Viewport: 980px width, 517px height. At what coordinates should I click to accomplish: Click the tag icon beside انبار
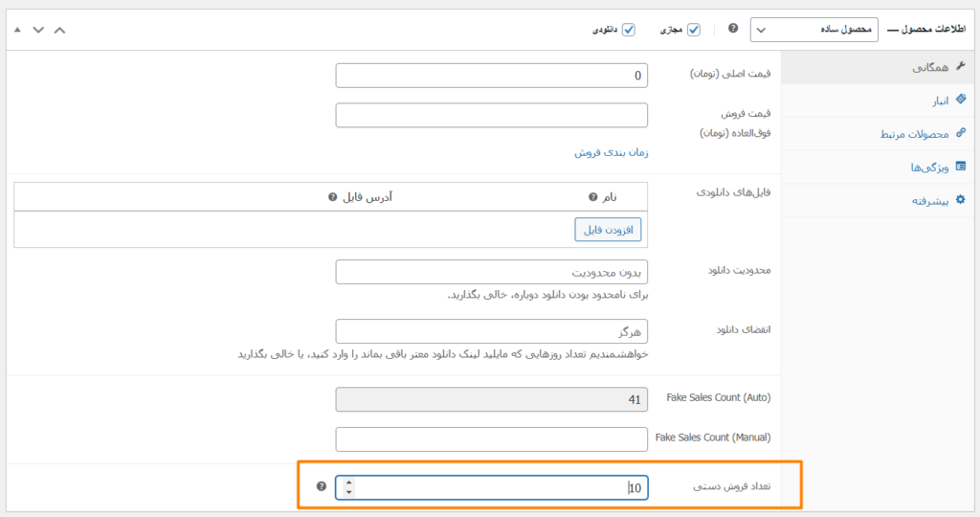pyautogui.click(x=961, y=99)
